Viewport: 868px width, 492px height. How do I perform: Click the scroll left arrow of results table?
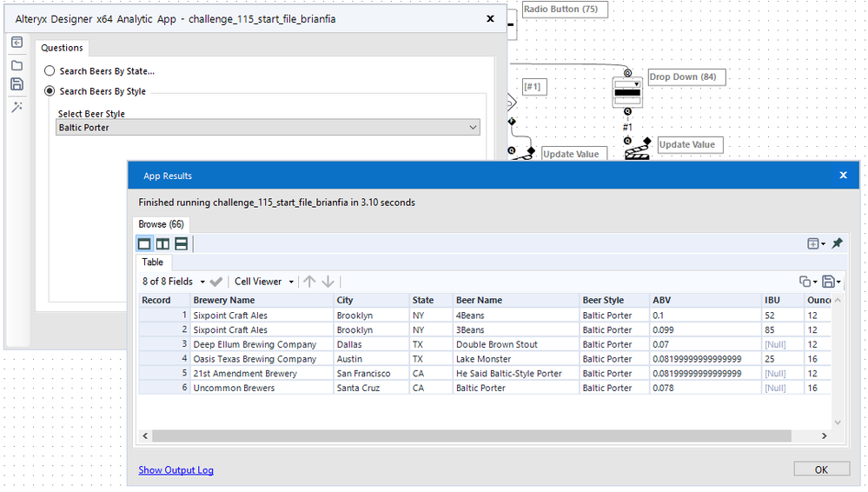click(x=145, y=436)
